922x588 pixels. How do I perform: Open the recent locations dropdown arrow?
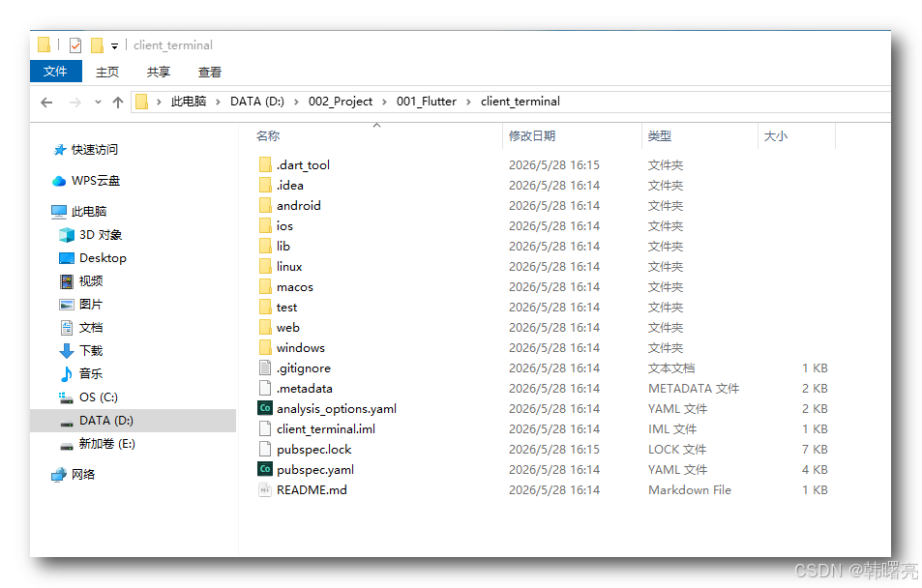98,103
